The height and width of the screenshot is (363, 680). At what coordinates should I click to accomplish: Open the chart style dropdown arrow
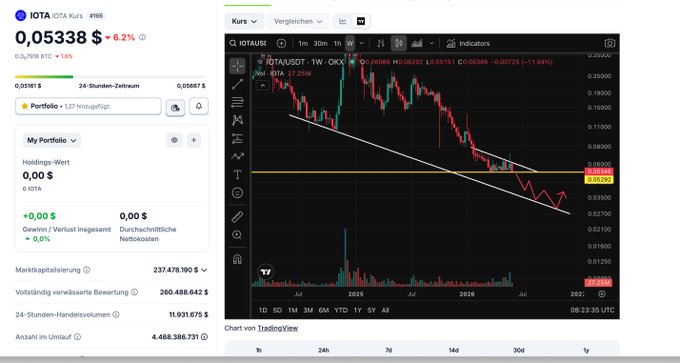(431, 43)
